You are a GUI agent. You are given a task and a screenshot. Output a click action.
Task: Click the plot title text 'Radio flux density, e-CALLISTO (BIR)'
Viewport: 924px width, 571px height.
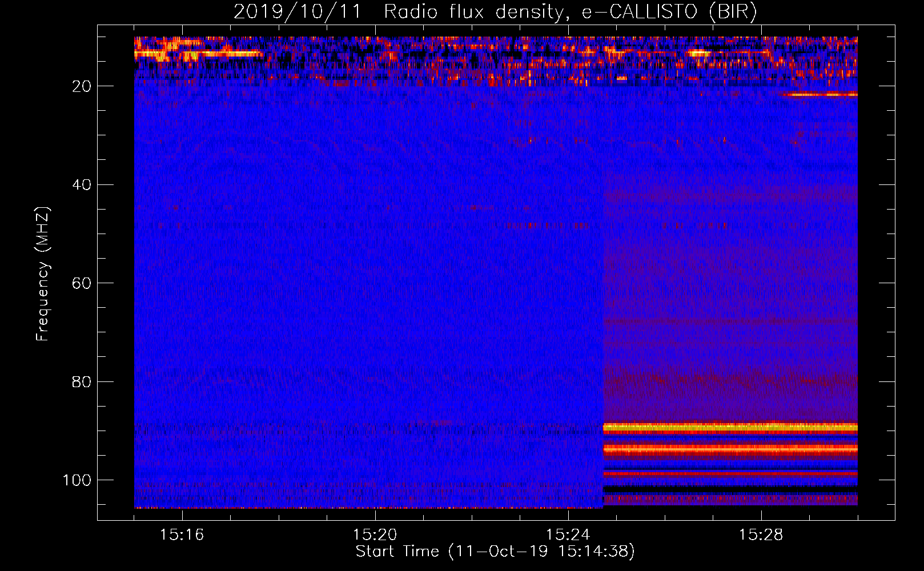pyautogui.click(x=570, y=12)
